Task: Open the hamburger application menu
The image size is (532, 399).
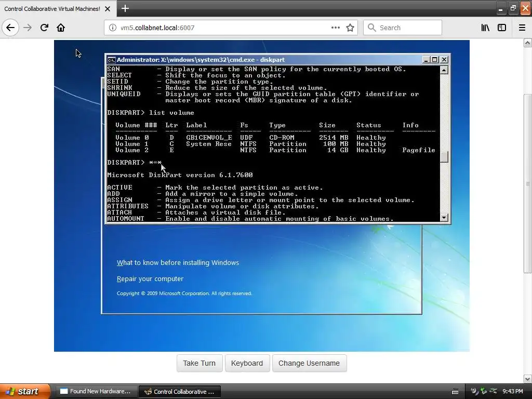Action: coord(522,28)
